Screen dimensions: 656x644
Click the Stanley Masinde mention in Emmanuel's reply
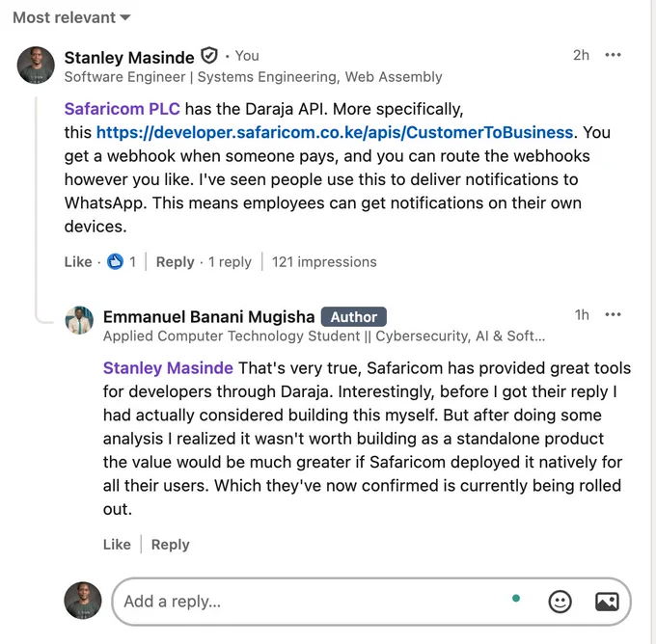point(168,368)
